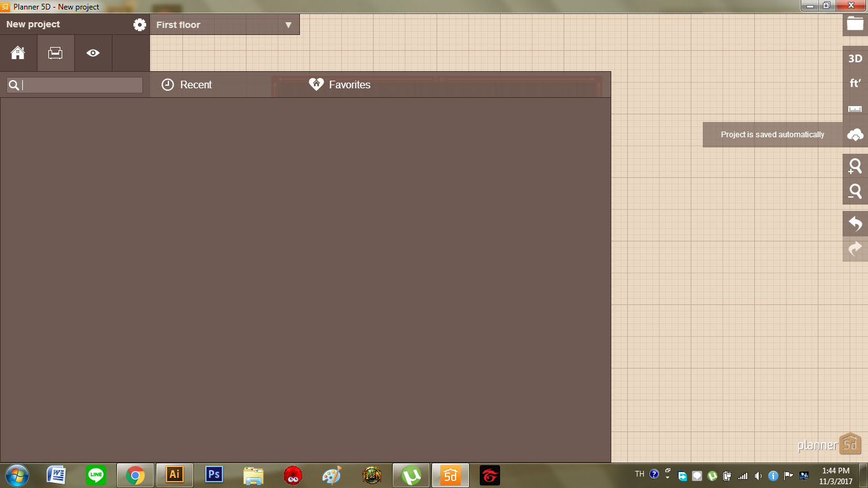This screenshot has height=488, width=868.
Task: Zoom out with the minus magnifier
Action: [855, 192]
